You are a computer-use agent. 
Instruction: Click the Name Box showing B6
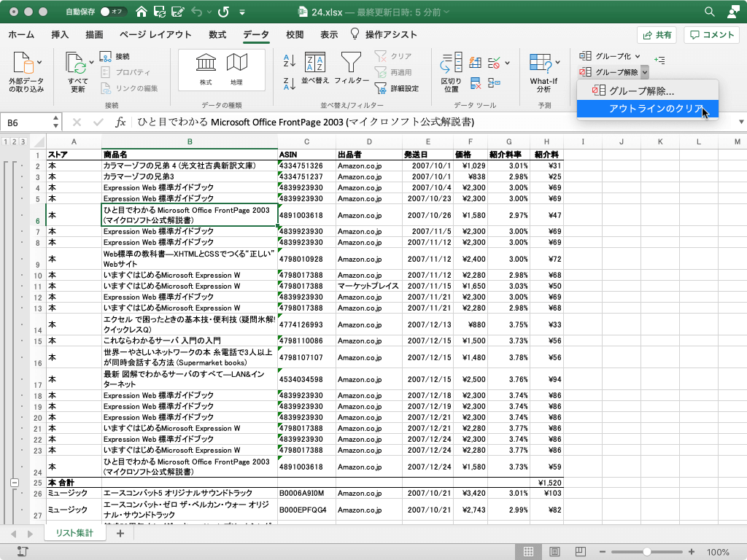[x=29, y=122]
